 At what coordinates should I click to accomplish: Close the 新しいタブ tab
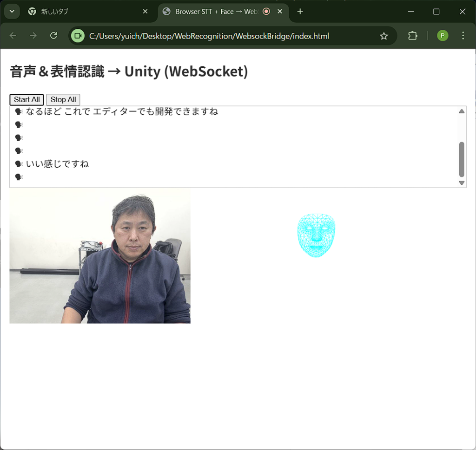coord(145,12)
